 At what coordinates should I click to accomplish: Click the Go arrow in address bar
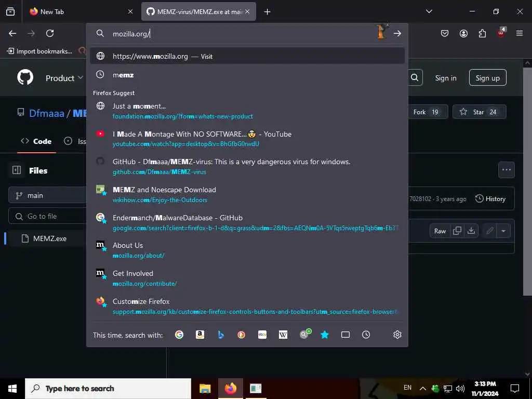pyautogui.click(x=397, y=33)
